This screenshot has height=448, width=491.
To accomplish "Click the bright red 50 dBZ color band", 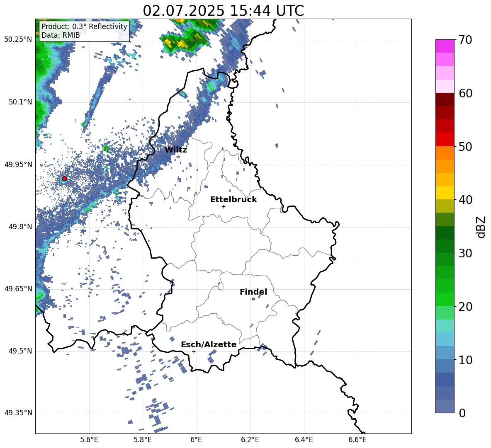I will (x=445, y=140).
